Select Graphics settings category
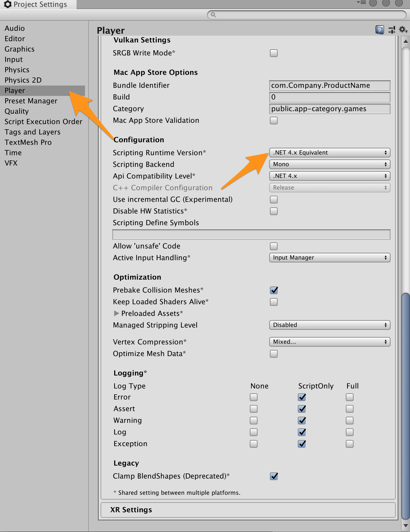Screen dimensions: 410x532 (x=19, y=49)
